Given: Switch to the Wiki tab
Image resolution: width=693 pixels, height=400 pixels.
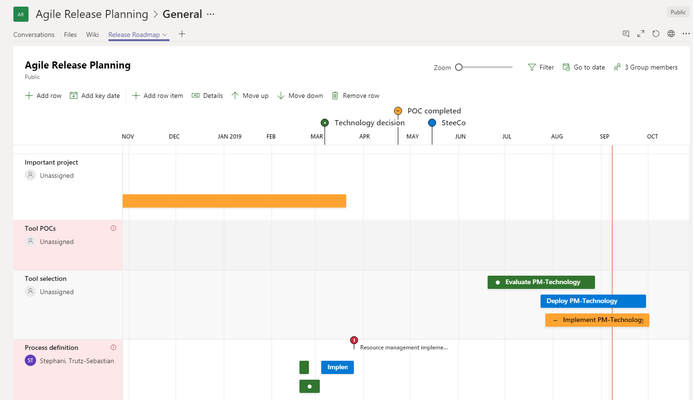Looking at the screenshot, I should (x=92, y=34).
